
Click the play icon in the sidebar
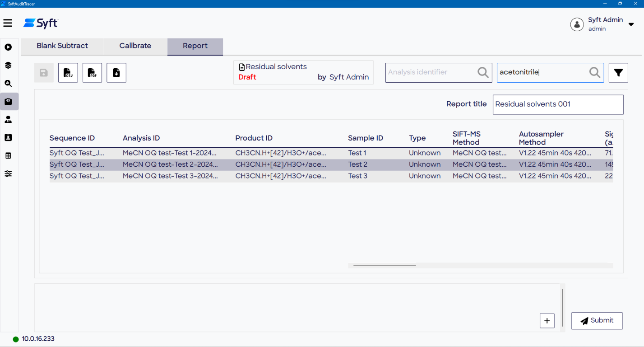click(x=8, y=47)
